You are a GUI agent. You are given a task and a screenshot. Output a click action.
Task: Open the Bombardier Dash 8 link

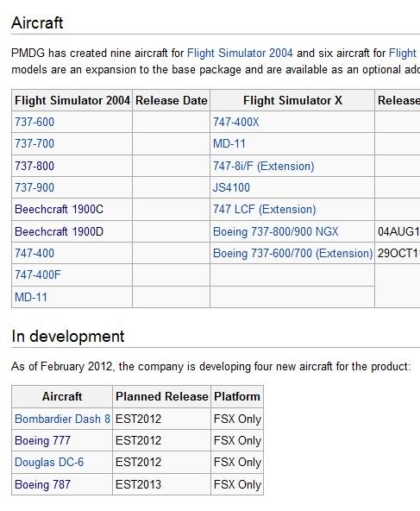point(62,420)
